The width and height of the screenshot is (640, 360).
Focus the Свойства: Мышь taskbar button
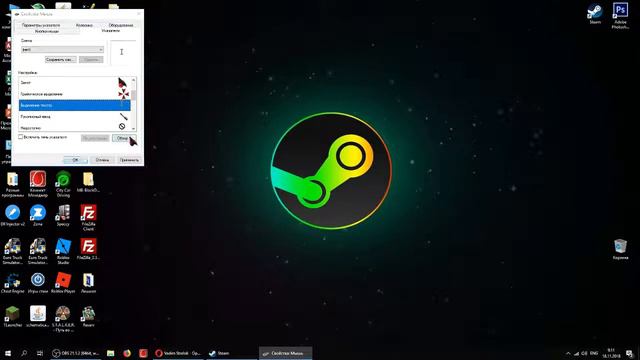pos(286,353)
